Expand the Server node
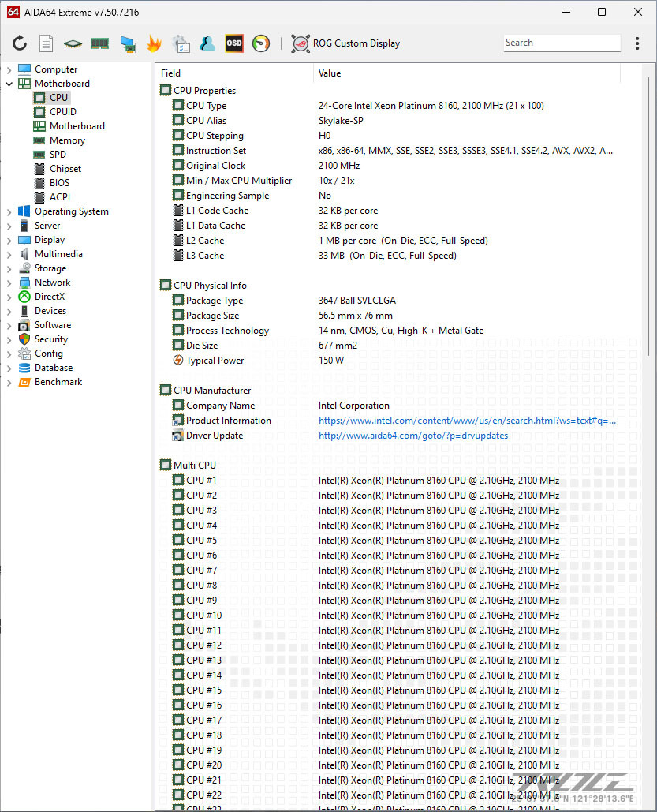 (x=9, y=226)
